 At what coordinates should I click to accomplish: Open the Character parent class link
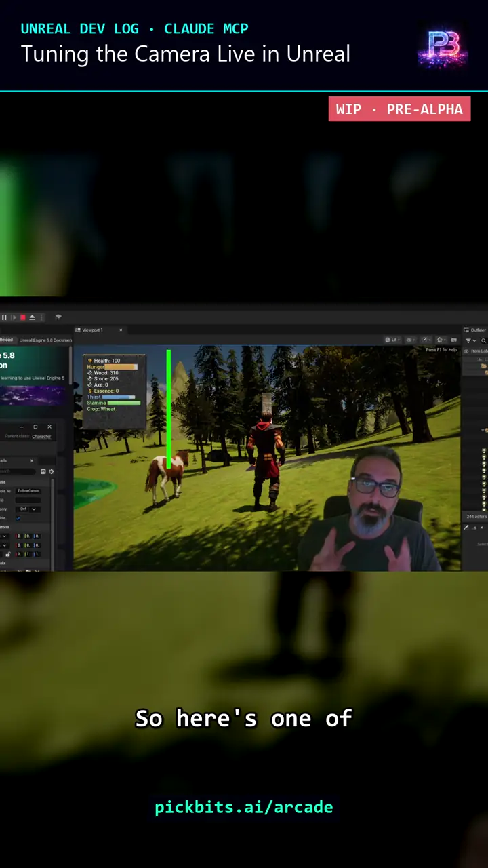point(41,437)
